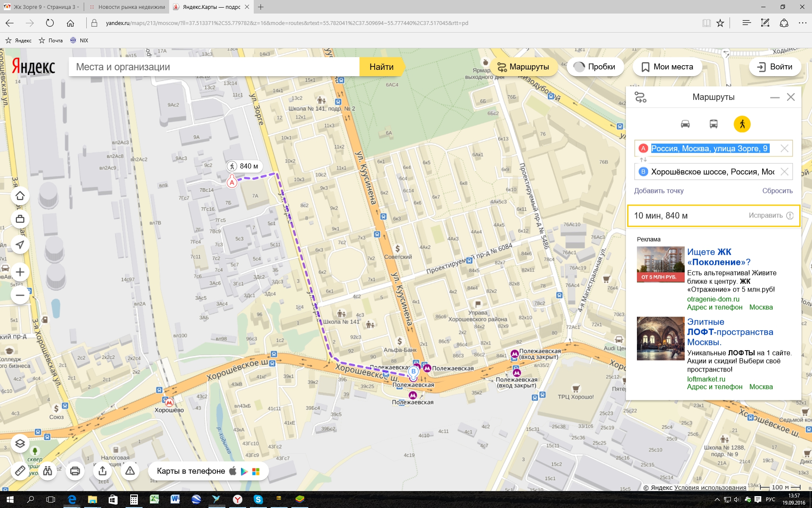Viewport: 812px width, 508px height.
Task: Select the car route mode icon
Action: [685, 124]
